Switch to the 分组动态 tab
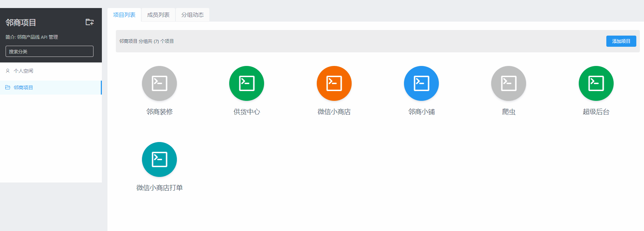Screen dimensions: 644x231 [x=193, y=15]
